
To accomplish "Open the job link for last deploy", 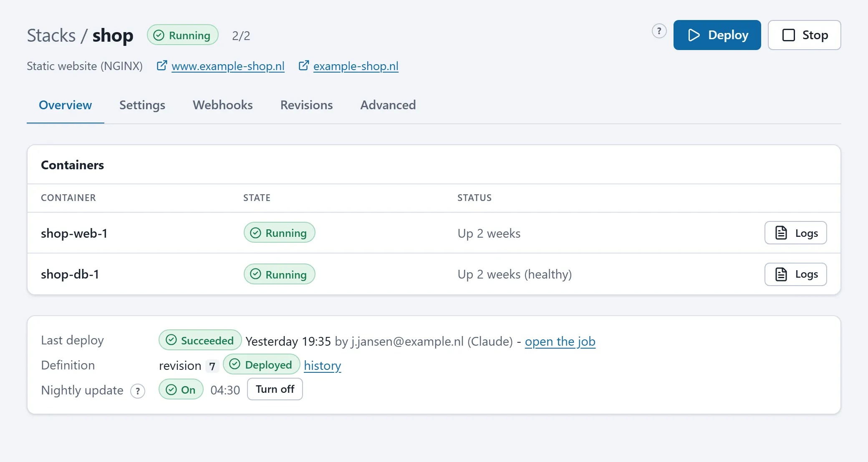I will pos(560,341).
